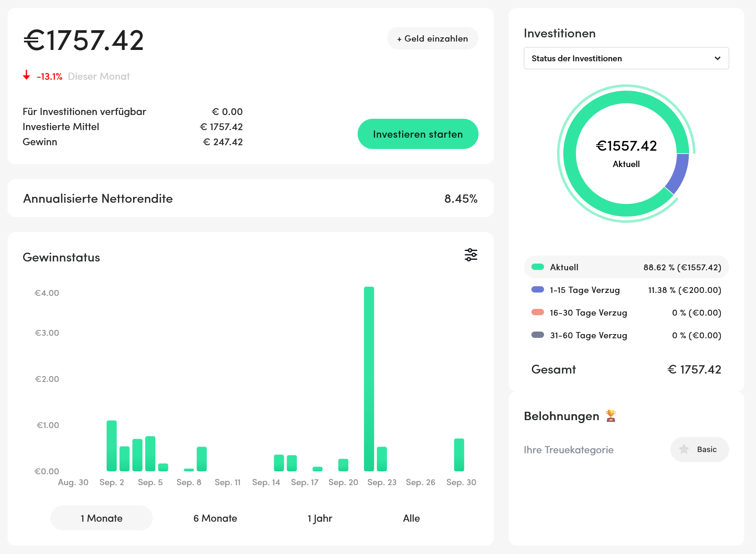Click the red downward arrow icon
The width and height of the screenshot is (756, 554).
[26, 76]
